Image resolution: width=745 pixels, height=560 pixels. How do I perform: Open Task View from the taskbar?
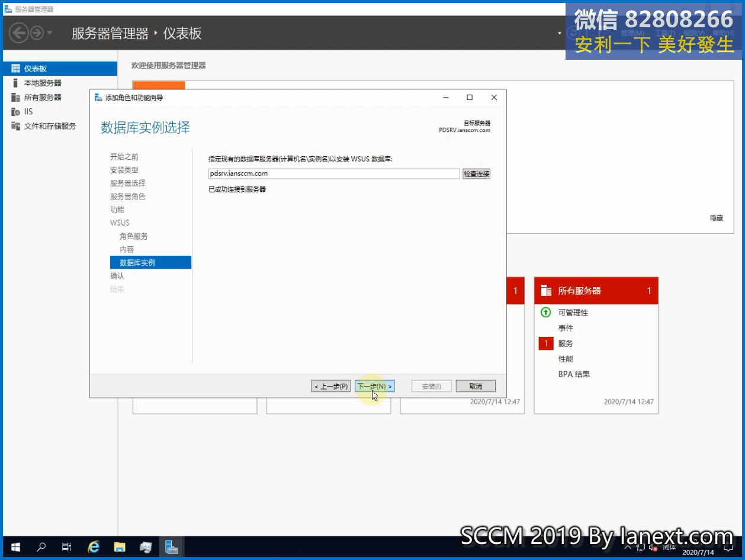(x=67, y=547)
